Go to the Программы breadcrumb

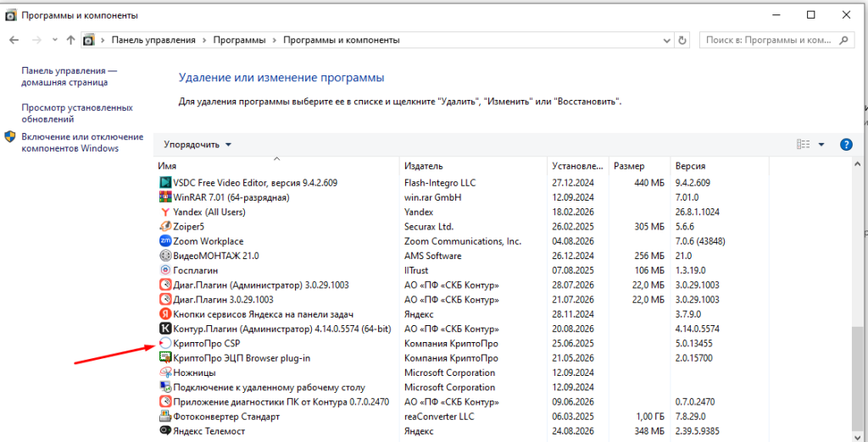point(239,41)
